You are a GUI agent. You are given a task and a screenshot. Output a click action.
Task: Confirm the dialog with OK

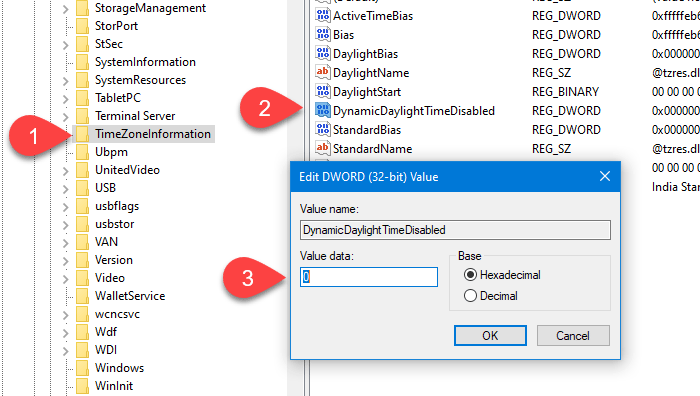[x=490, y=335]
